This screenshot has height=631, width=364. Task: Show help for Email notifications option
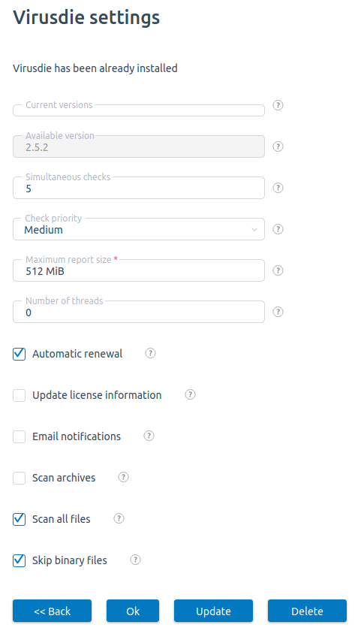point(149,436)
